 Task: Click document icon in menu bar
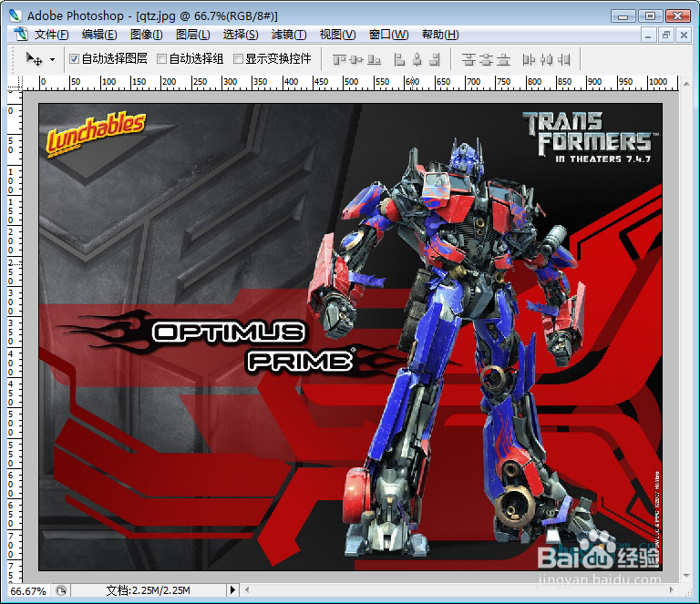tap(21, 35)
